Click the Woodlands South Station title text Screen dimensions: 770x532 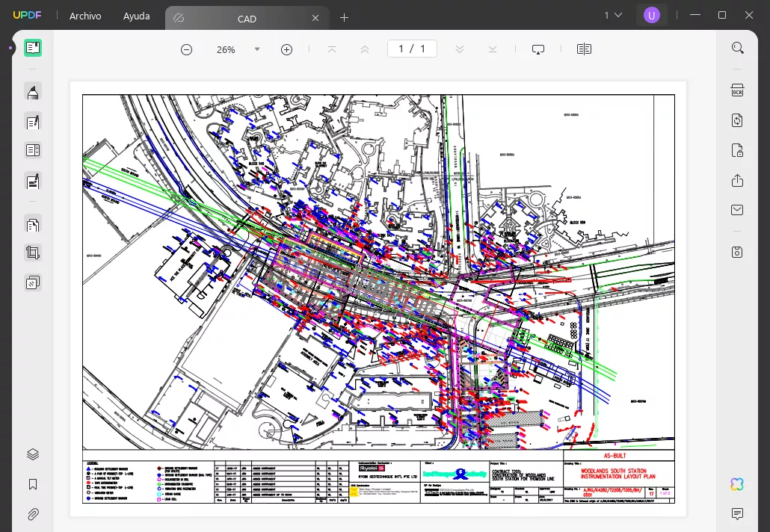coord(617,474)
